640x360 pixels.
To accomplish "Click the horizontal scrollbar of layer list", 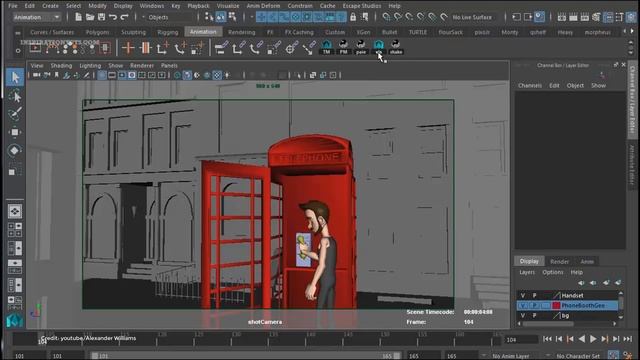I will (548, 324).
